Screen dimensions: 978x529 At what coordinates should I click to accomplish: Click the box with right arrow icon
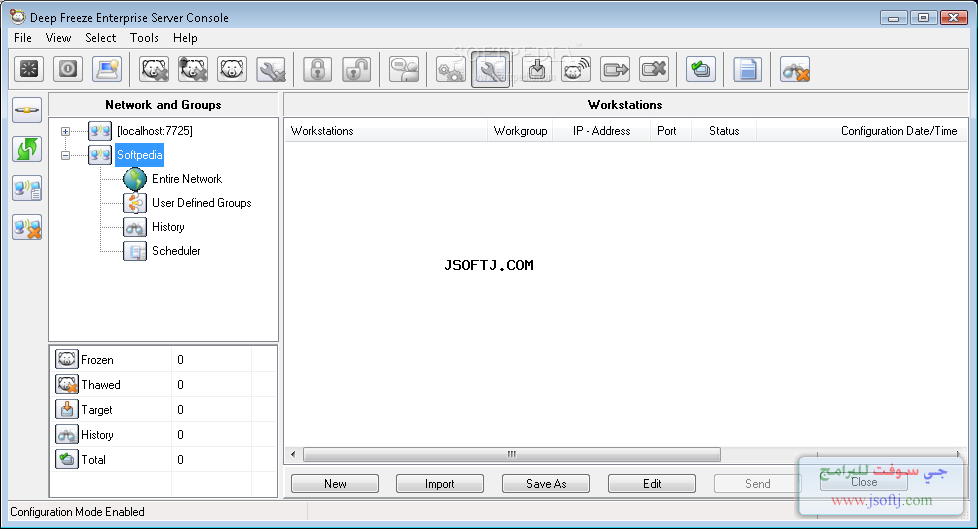click(615, 69)
